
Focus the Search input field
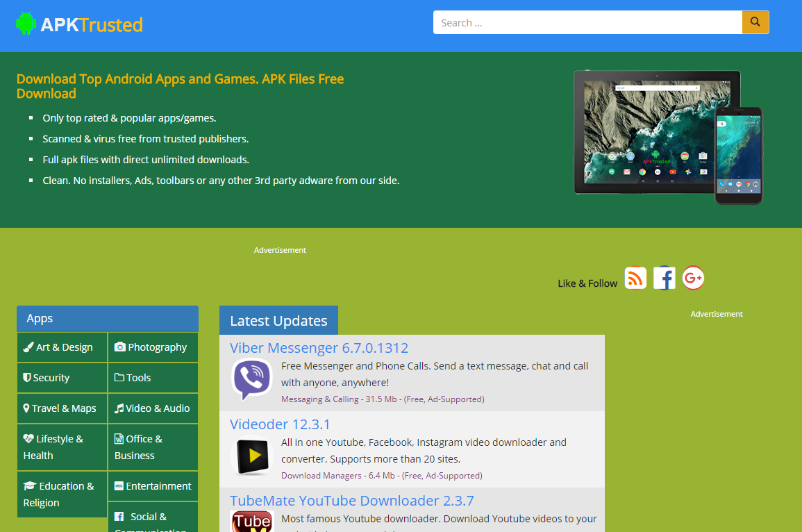point(587,22)
